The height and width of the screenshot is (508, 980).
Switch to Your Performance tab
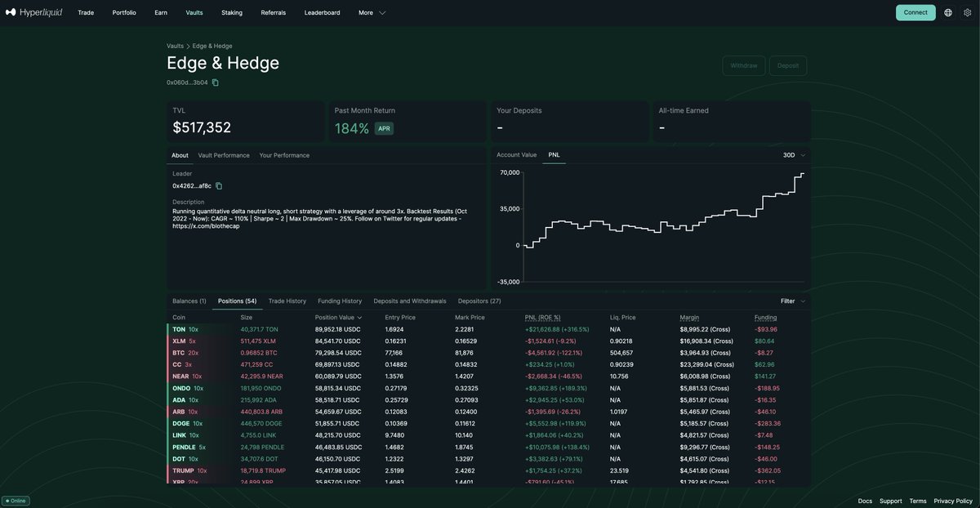[x=284, y=155]
